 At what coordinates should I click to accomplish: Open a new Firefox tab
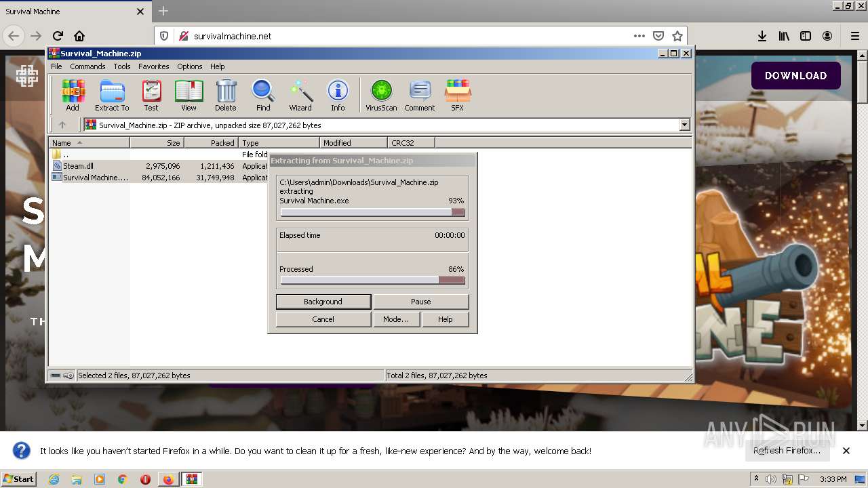163,11
